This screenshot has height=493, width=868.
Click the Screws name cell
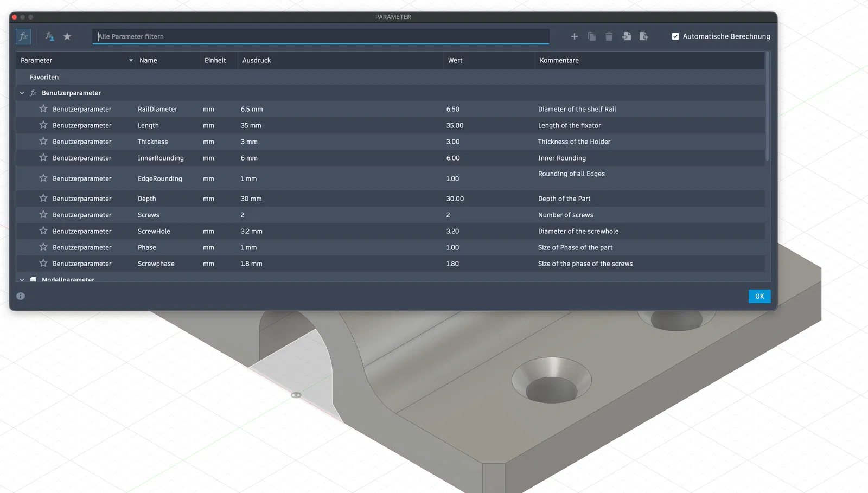point(148,215)
